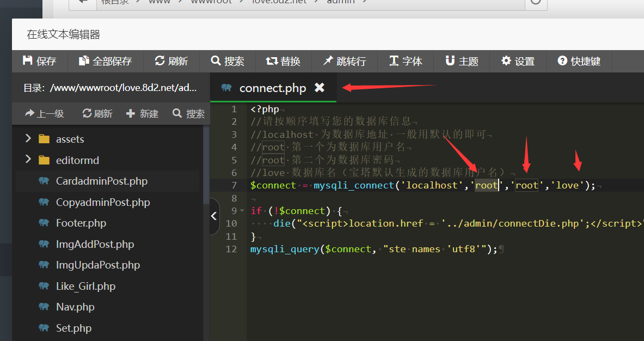Screen dimensions: 644x341
Task: Click the folder icon of assets
Action: [44, 139]
